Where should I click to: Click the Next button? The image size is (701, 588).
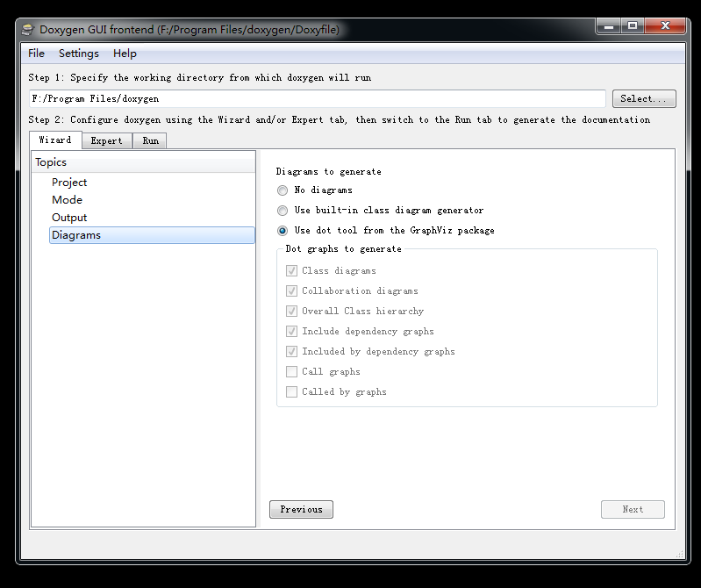point(633,509)
